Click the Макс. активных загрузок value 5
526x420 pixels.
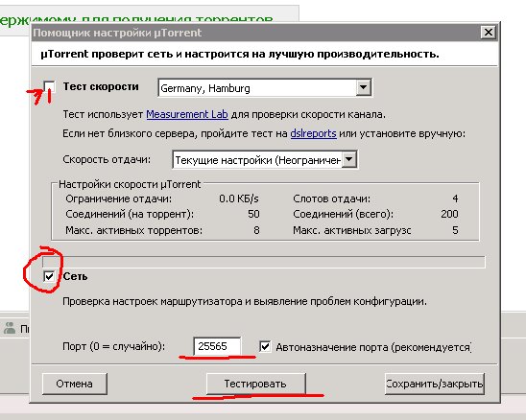455,230
